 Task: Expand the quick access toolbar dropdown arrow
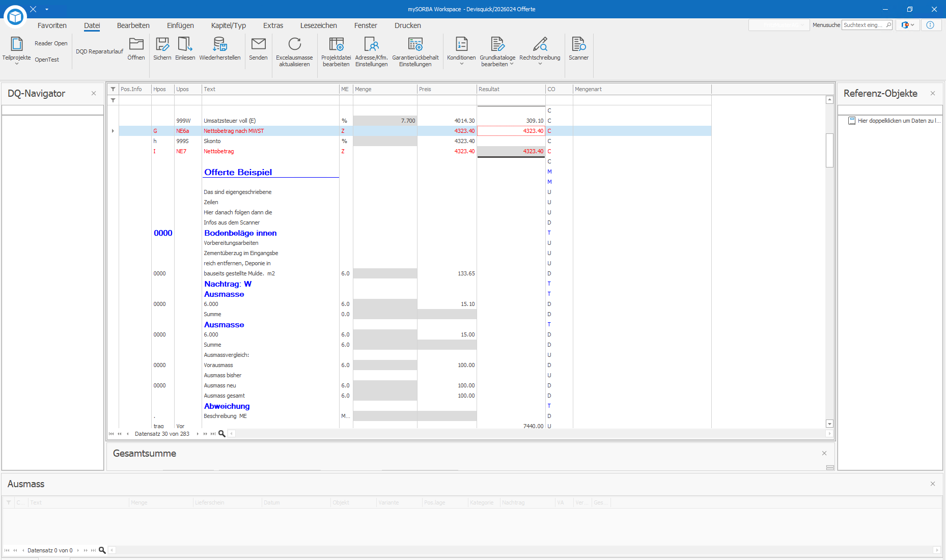47,9
